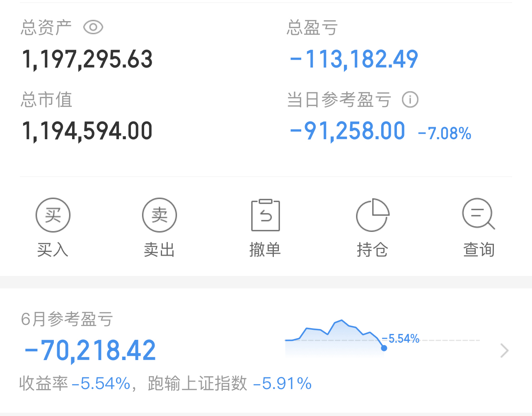Tap the 买 buy circle icon
Image resolution: width=532 pixels, height=416 pixels.
[53, 215]
